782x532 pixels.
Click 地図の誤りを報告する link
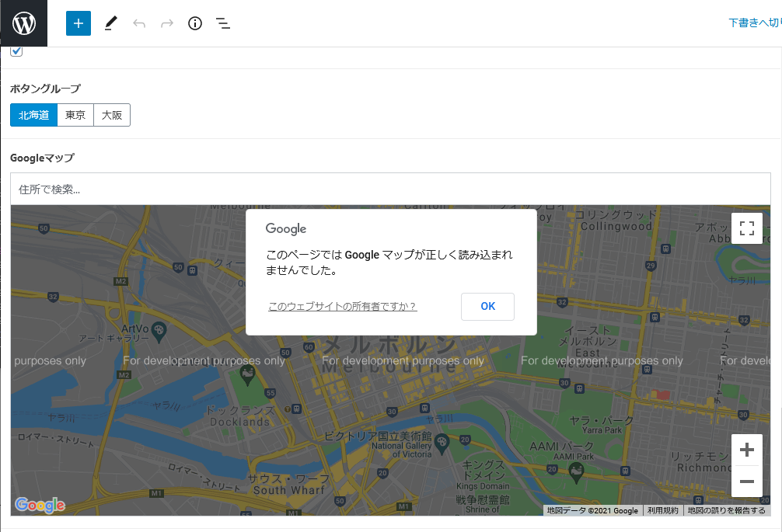727,510
